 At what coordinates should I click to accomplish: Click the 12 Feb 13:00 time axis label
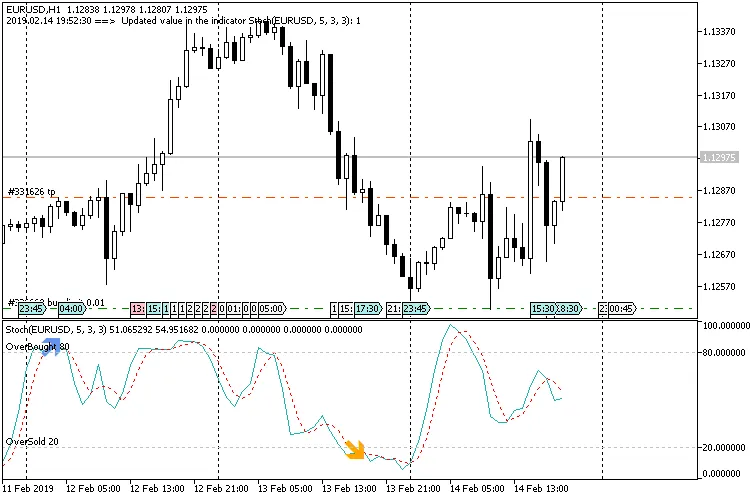click(158, 490)
